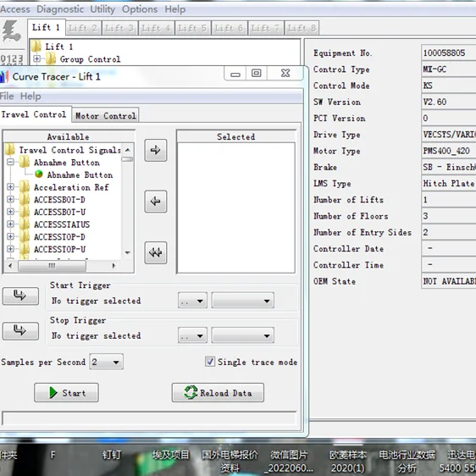Click the add-to-selected right arrow button
476x476 pixels.
[156, 150]
